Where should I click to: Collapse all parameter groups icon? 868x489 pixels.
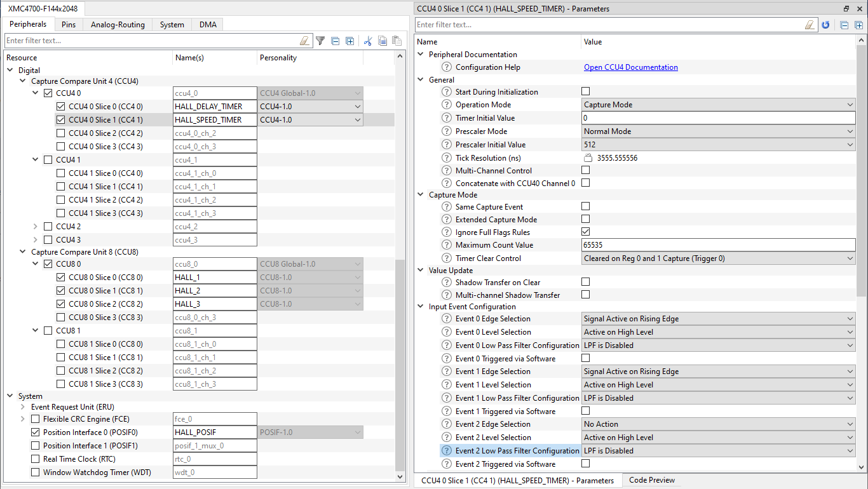844,25
